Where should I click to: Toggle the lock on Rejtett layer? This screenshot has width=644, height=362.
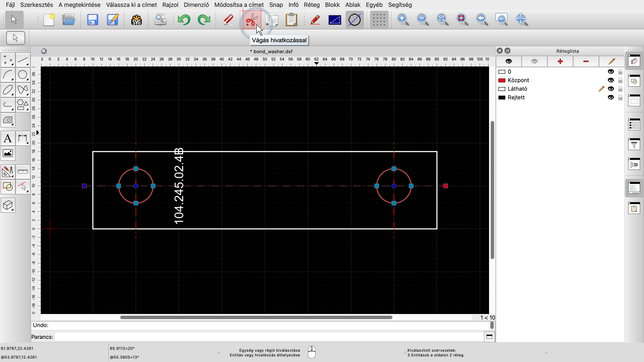(x=620, y=97)
